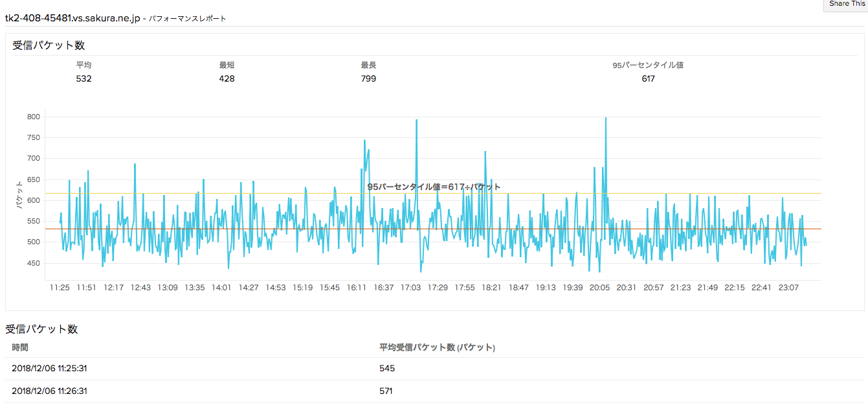Click the 17:55 x-axis time label
Image resolution: width=868 pixels, height=405 pixels.
[x=465, y=288]
